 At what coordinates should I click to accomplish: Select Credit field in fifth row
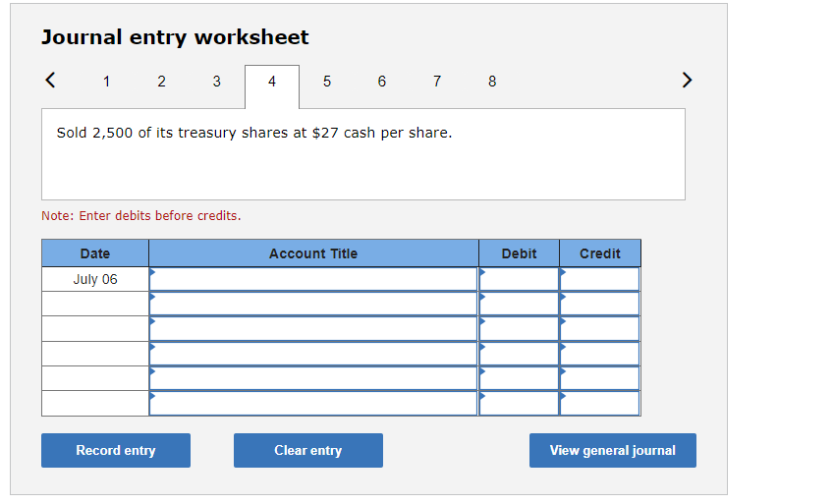600,378
